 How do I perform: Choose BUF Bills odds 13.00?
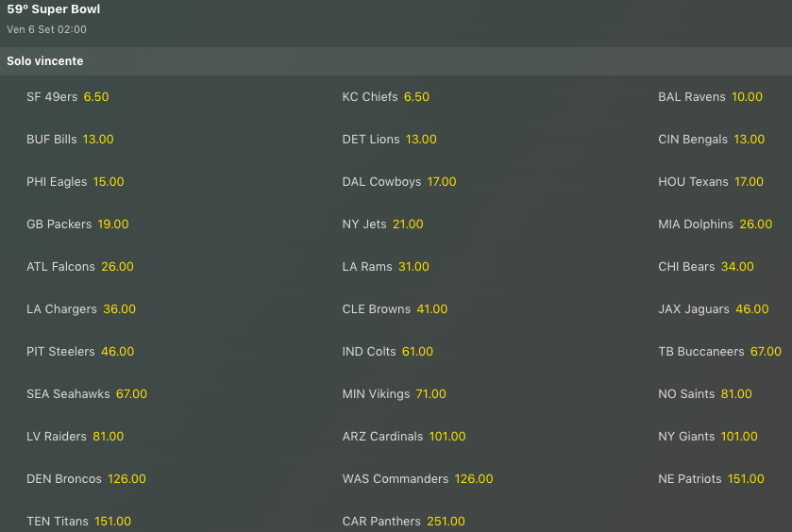(98, 140)
